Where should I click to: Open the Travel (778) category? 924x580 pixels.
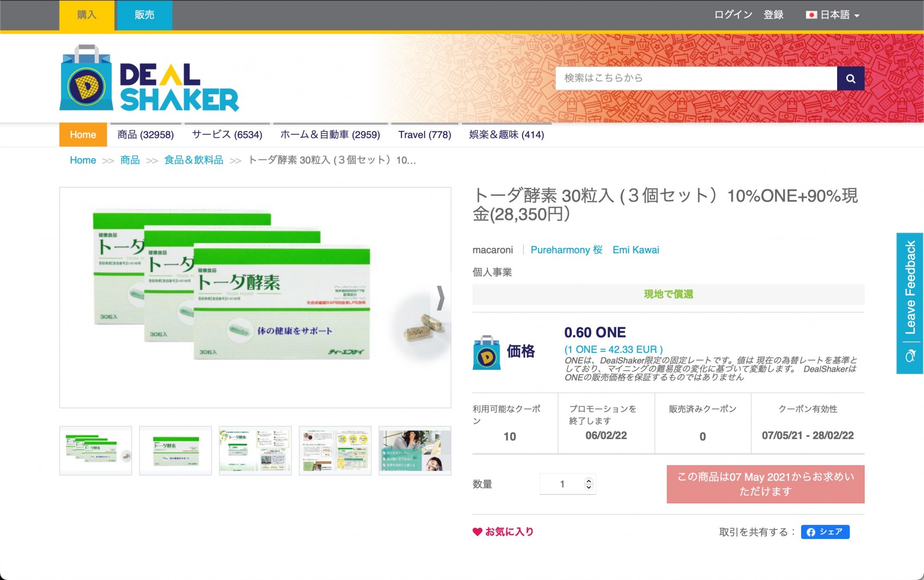[x=425, y=135]
